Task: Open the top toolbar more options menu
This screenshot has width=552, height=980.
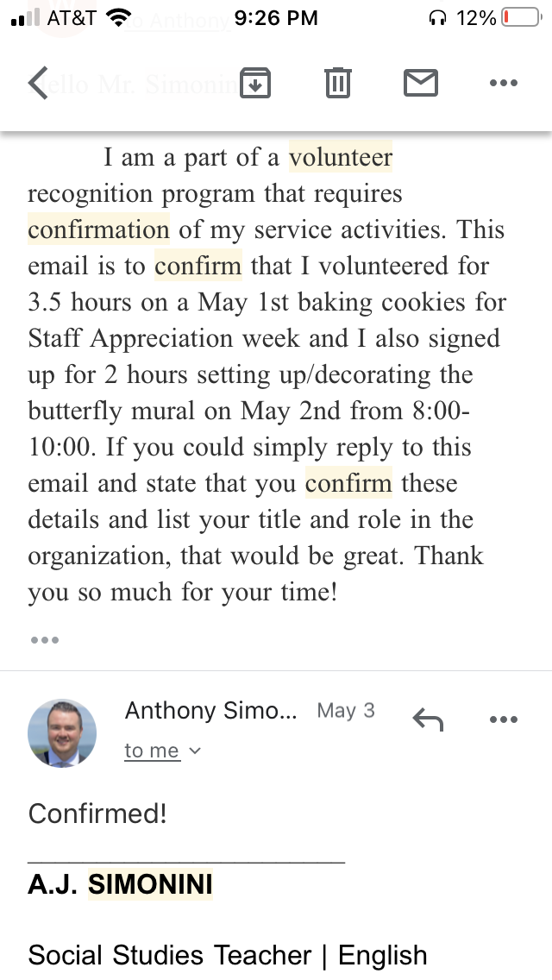Action: point(503,84)
